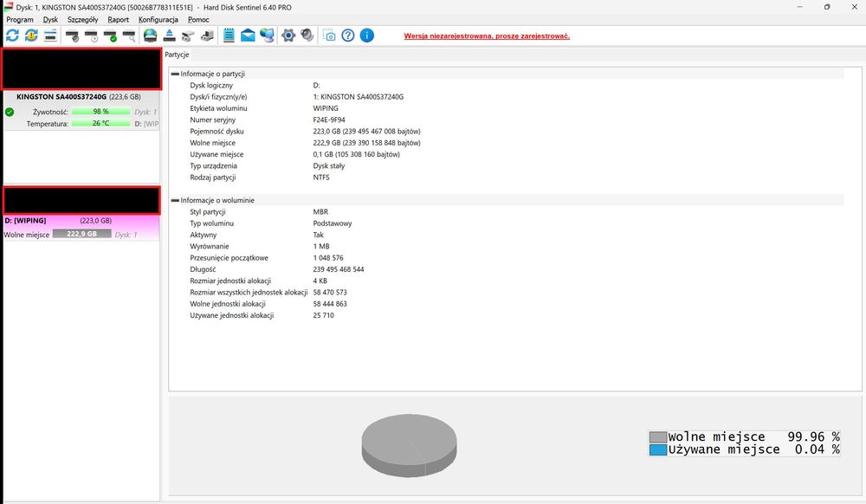Click the grey Wolne miejsce legend swatch
This screenshot has height=504, width=866.
658,437
